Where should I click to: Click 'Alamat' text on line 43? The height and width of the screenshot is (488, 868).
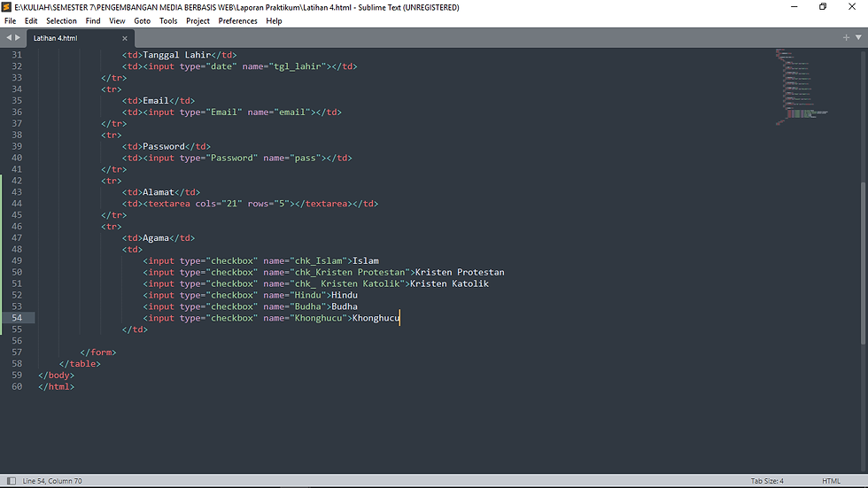click(x=159, y=192)
